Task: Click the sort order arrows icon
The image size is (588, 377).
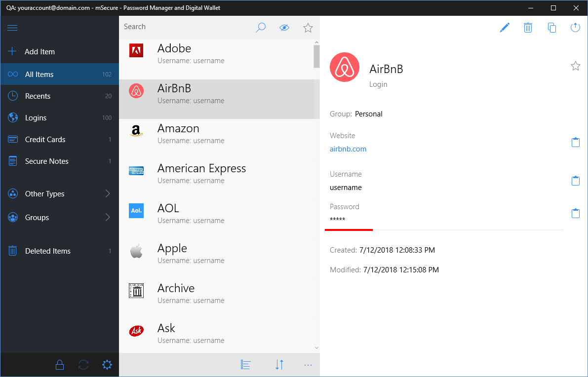Action: pos(279,365)
